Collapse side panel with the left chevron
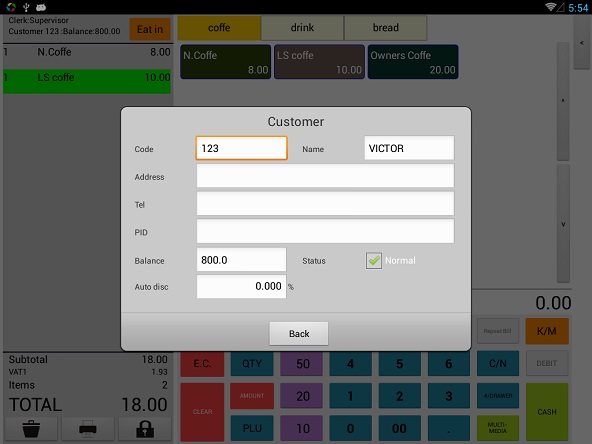The height and width of the screenshot is (444, 592). point(582,43)
